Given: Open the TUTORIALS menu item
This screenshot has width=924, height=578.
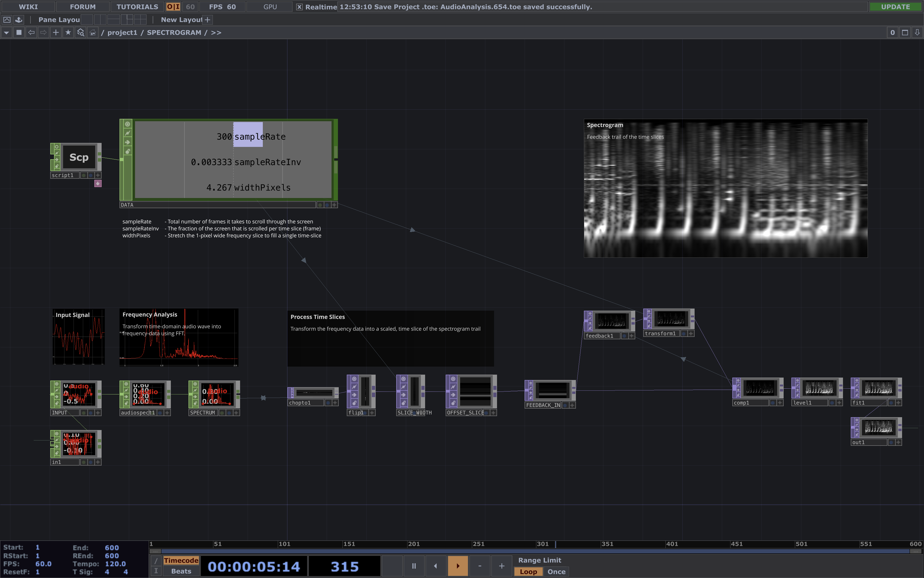Looking at the screenshot, I should (x=137, y=7).
